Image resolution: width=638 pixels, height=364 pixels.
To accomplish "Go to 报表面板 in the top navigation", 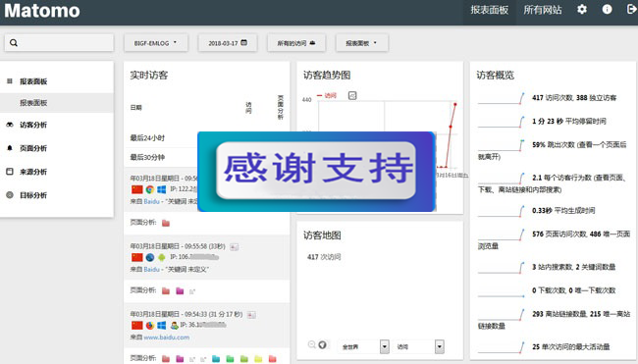I will pos(490,10).
